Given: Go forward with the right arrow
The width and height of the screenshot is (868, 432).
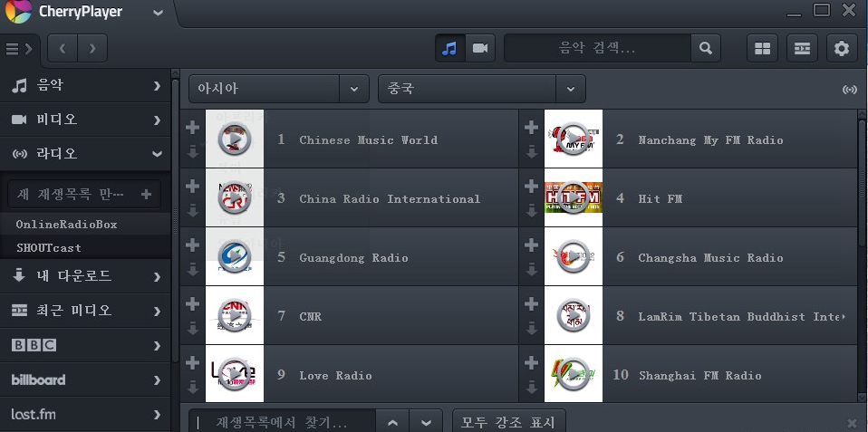Looking at the screenshot, I should tap(92, 48).
